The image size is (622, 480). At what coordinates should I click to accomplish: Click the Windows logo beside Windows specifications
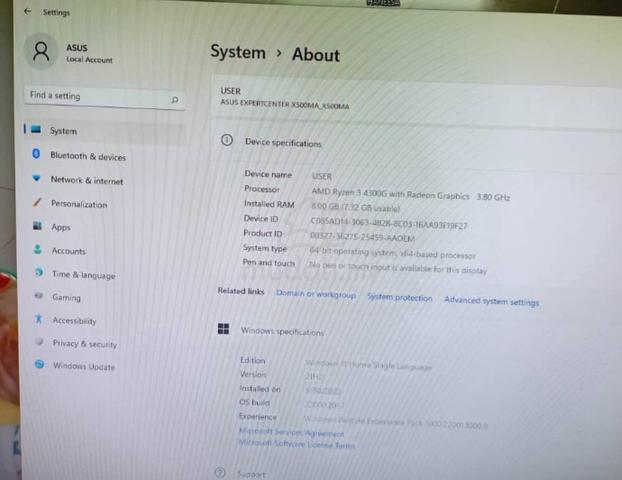pos(223,328)
